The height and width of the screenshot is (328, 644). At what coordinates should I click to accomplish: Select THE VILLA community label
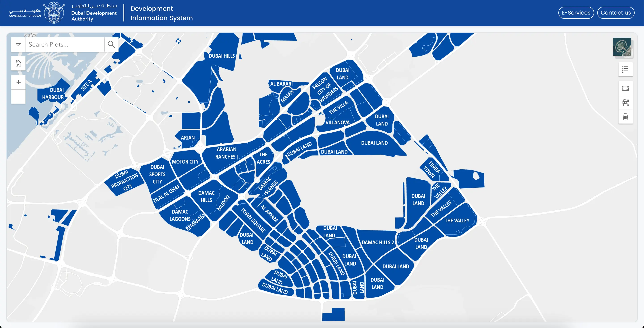338,107
